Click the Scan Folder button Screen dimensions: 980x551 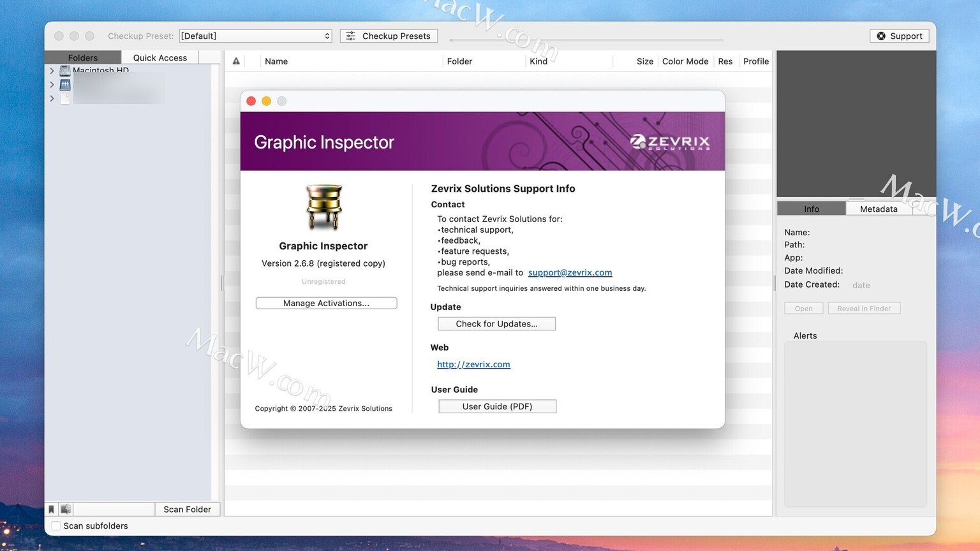pos(187,509)
